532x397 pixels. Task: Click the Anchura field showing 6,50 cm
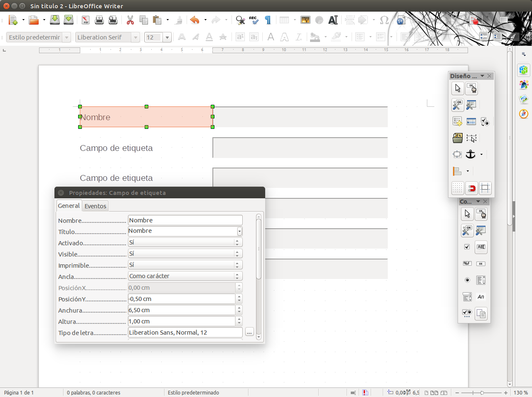point(182,310)
